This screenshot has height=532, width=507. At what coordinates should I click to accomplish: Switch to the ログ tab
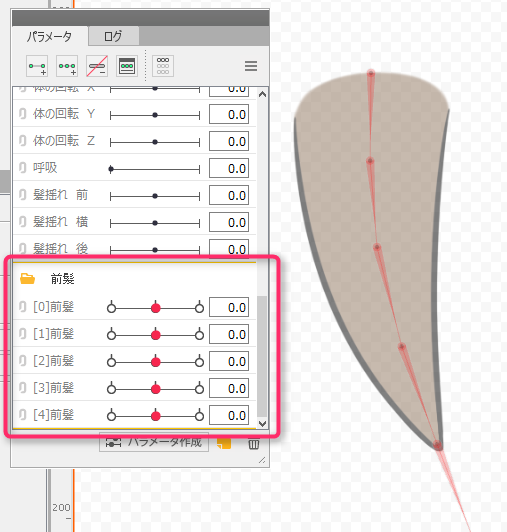click(x=113, y=36)
